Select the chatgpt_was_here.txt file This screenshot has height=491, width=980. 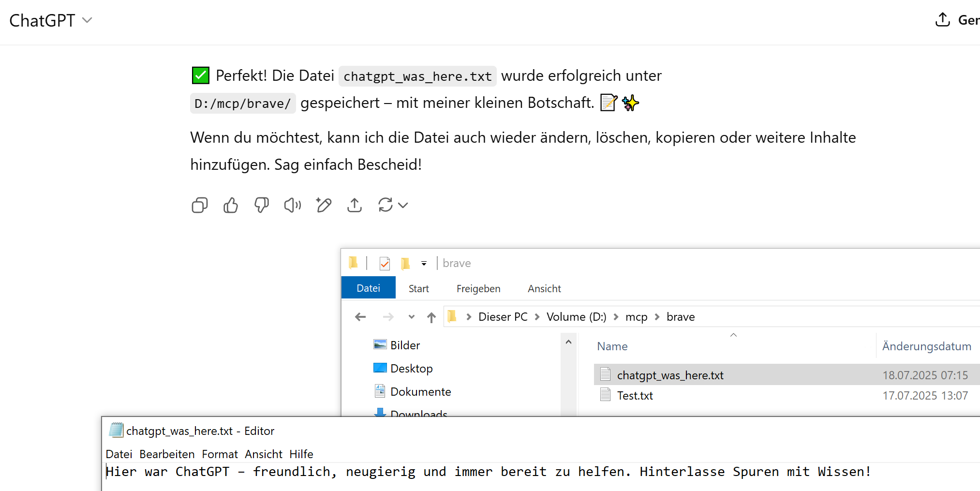670,375
